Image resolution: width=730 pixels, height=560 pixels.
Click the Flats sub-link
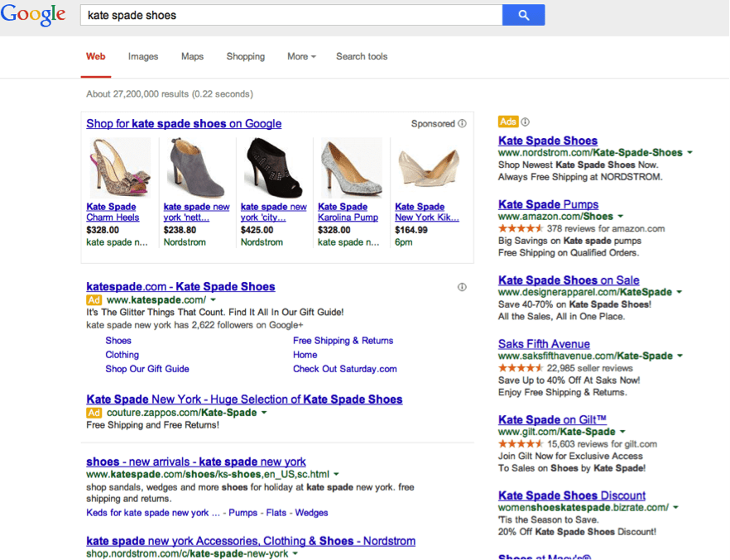pyautogui.click(x=276, y=513)
